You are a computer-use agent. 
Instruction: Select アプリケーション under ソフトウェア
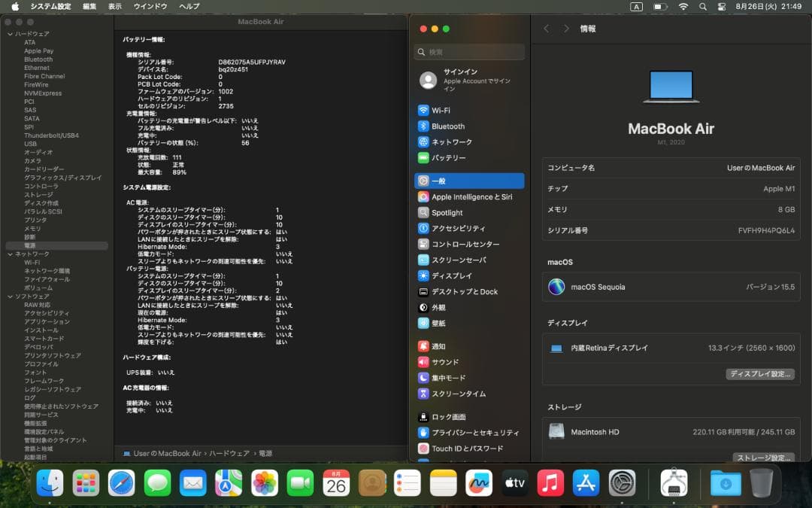pyautogui.click(x=47, y=322)
